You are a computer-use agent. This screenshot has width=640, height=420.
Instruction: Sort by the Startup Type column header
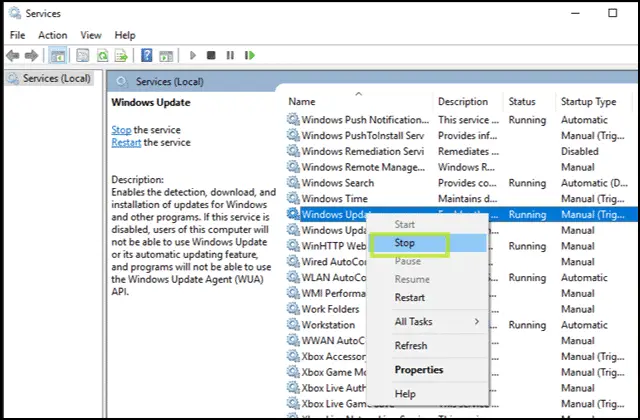click(x=588, y=102)
